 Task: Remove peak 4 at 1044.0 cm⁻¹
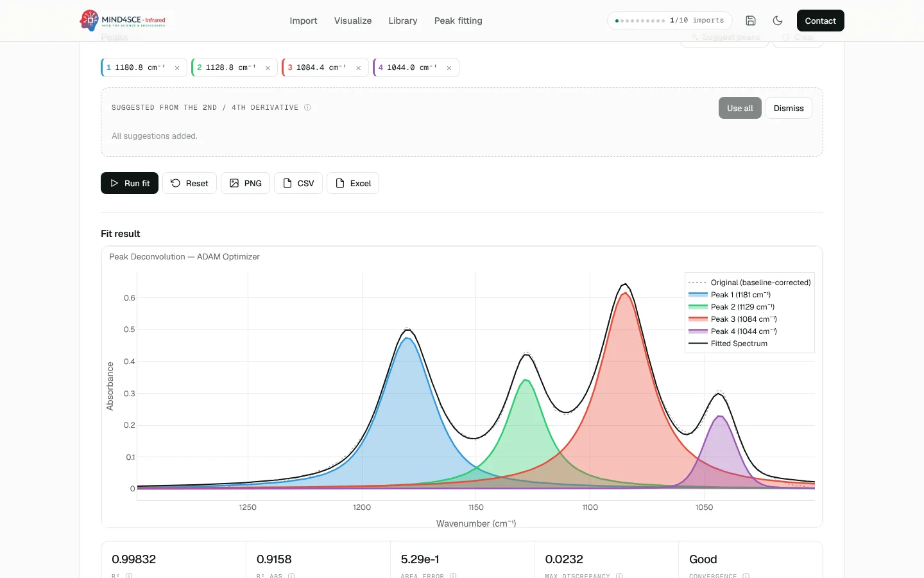(449, 68)
